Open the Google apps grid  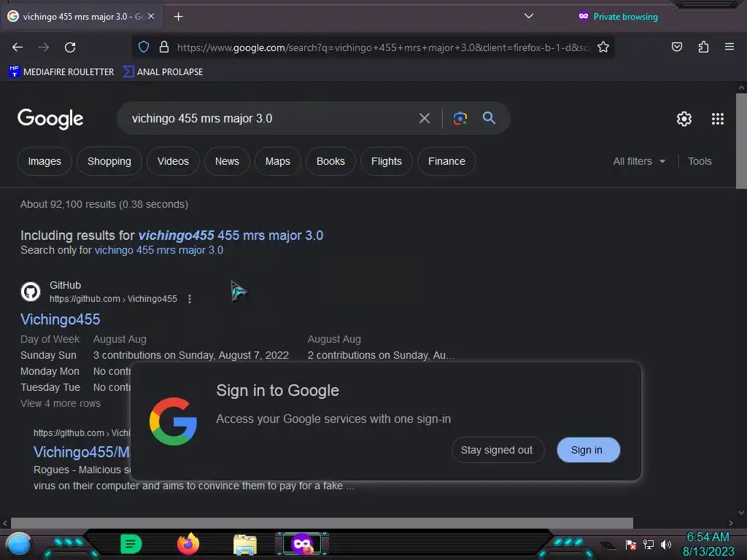coord(718,119)
